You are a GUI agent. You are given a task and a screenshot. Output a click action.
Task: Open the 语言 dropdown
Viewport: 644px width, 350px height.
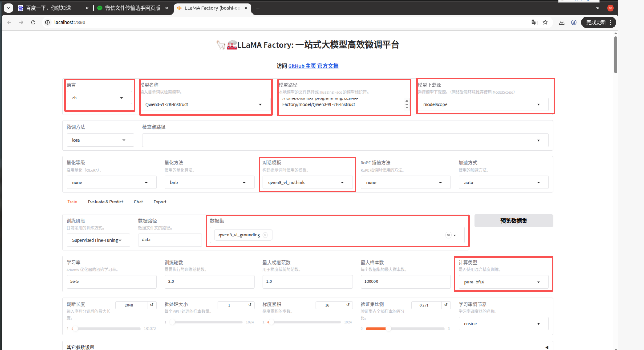point(99,98)
